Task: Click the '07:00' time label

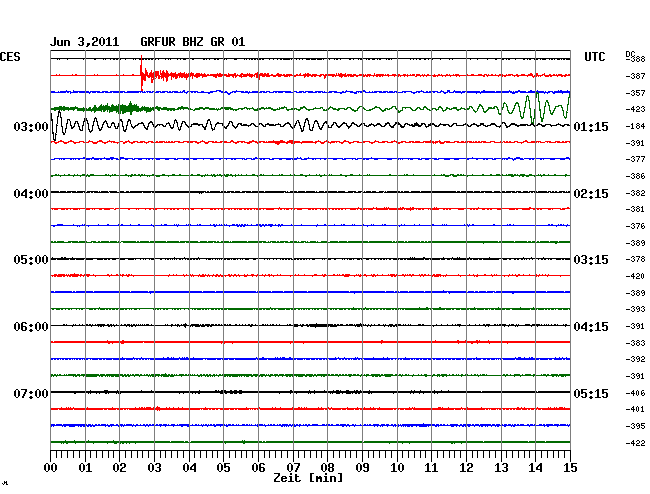Action: pyautogui.click(x=31, y=393)
